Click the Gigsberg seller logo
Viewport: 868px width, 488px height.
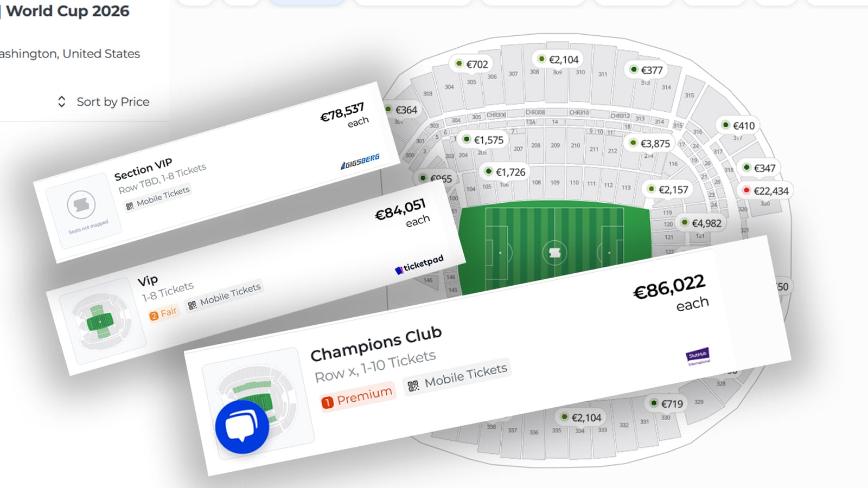tap(360, 161)
